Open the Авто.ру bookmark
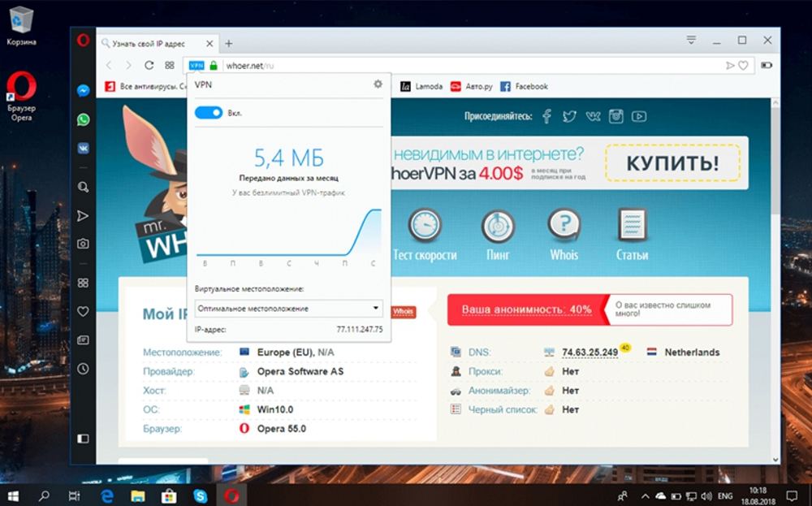The image size is (812, 506). (471, 86)
